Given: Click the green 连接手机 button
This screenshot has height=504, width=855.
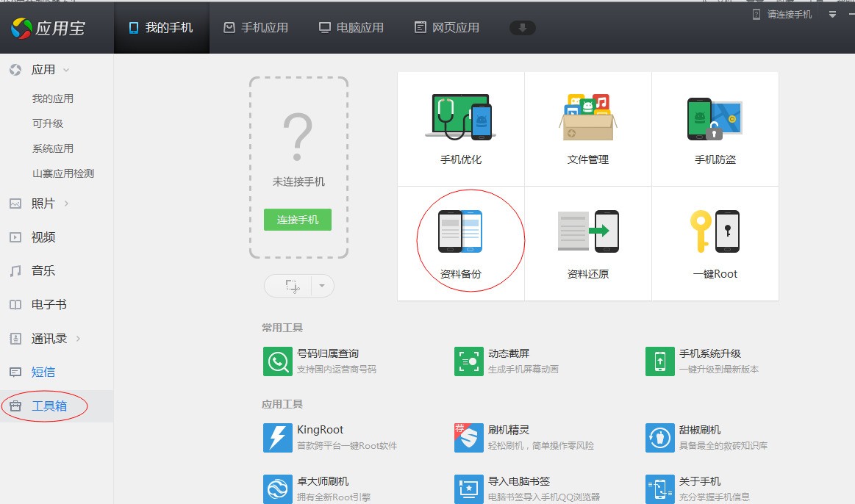Looking at the screenshot, I should point(298,220).
